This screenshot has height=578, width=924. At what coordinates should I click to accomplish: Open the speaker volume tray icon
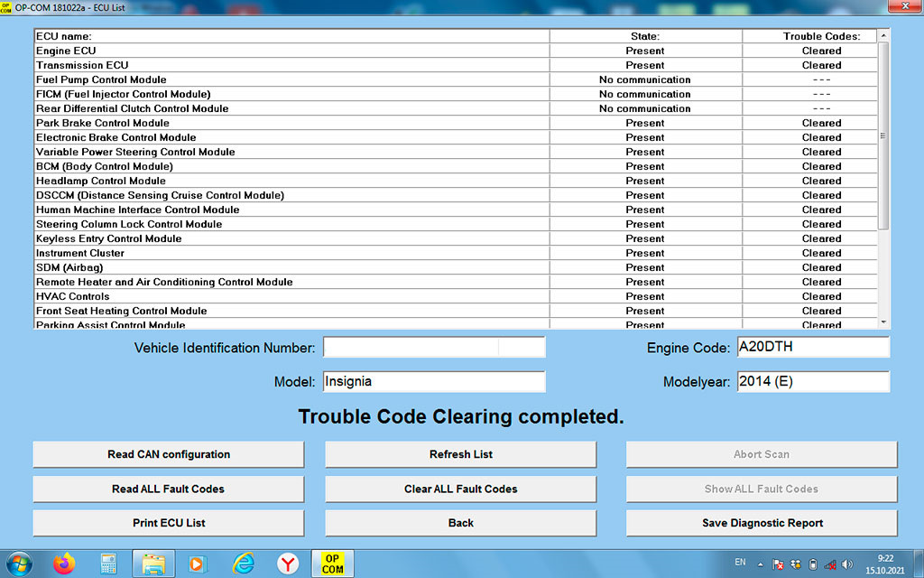coord(847,564)
